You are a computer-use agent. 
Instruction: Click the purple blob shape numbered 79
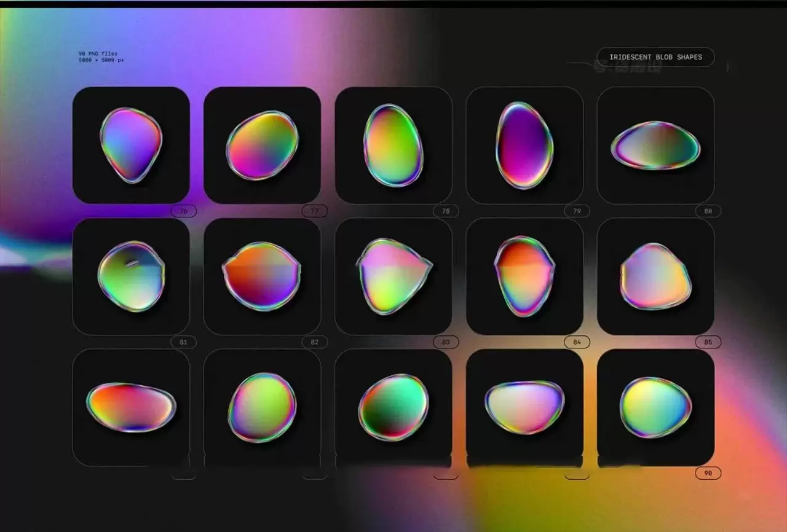524,145
